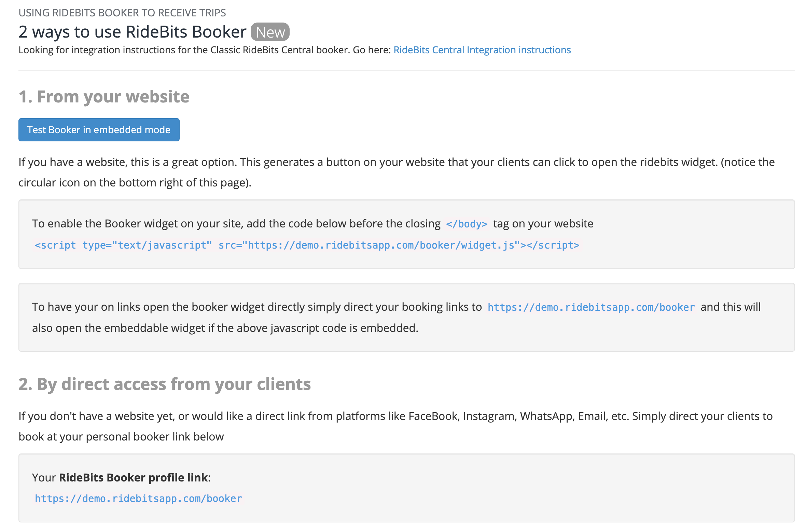Click Test Booker in embedded mode button
The image size is (806, 532).
(x=99, y=130)
